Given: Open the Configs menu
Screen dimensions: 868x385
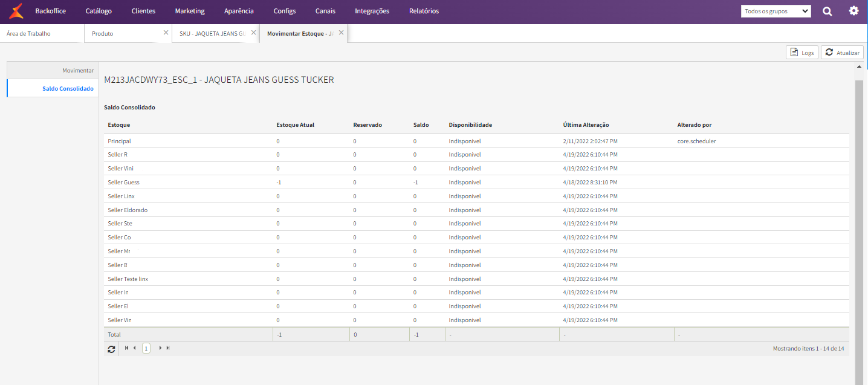Looking at the screenshot, I should click(x=285, y=11).
